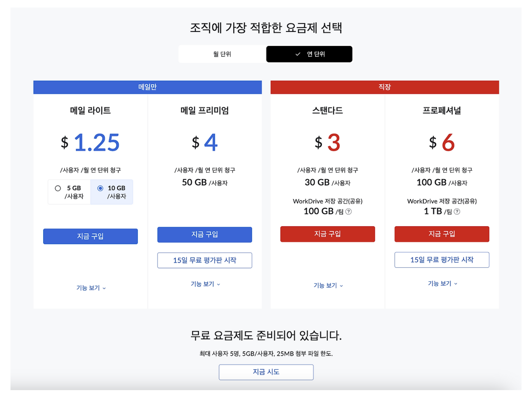Click the 100 GB /사용자 storage text
This screenshot has height=396, width=532.
coord(442,183)
